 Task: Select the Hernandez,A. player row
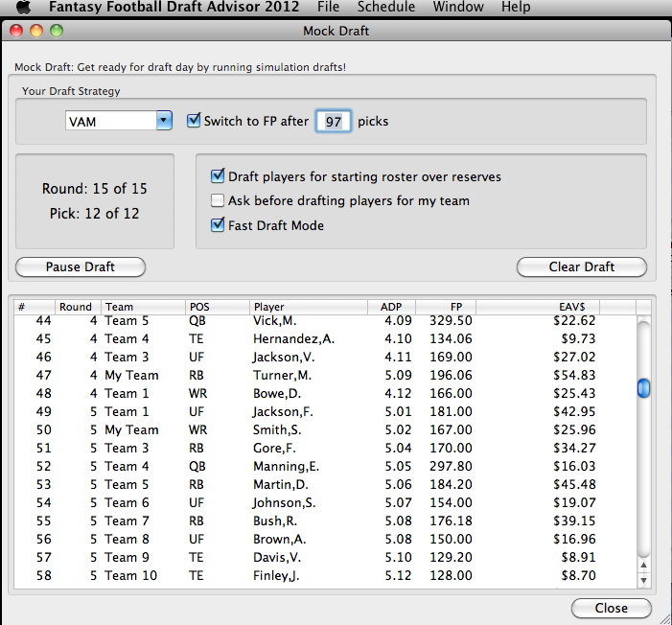(325, 338)
